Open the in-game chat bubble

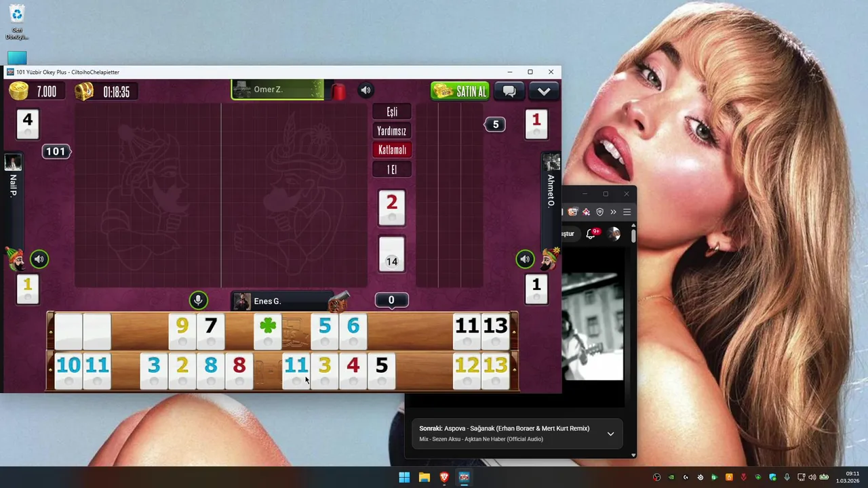tap(509, 91)
